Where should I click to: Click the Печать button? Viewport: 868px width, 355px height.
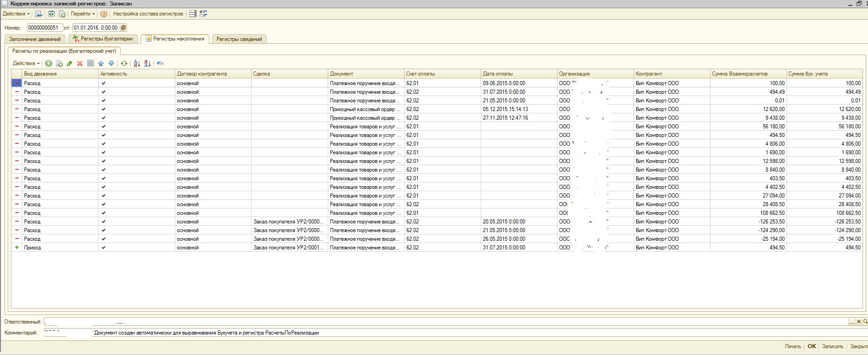(793, 346)
